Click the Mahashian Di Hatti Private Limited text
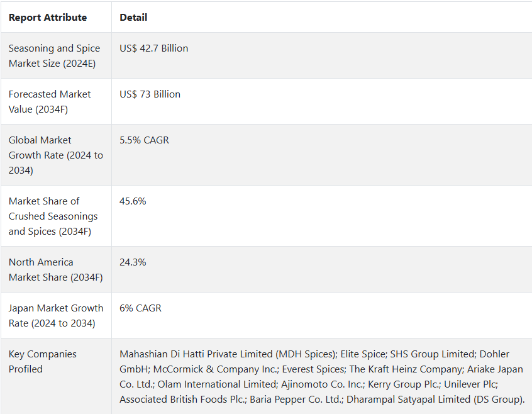This screenshot has height=414, width=532. (x=196, y=354)
